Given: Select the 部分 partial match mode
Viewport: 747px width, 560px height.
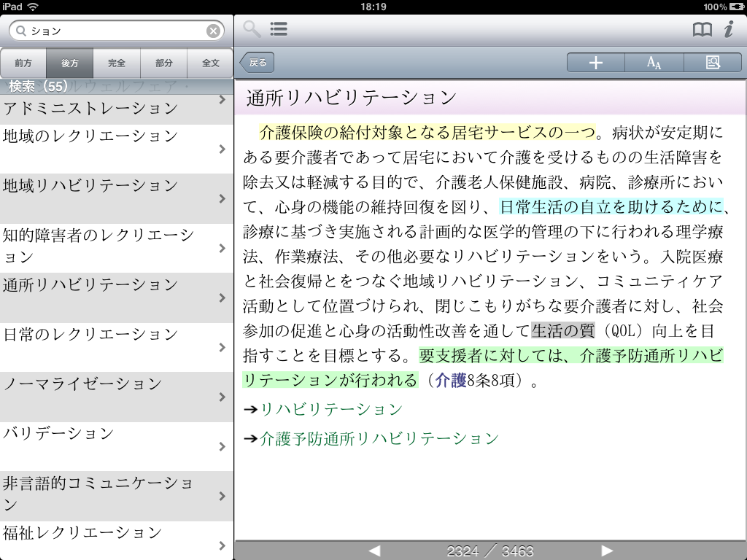Looking at the screenshot, I should tap(164, 63).
